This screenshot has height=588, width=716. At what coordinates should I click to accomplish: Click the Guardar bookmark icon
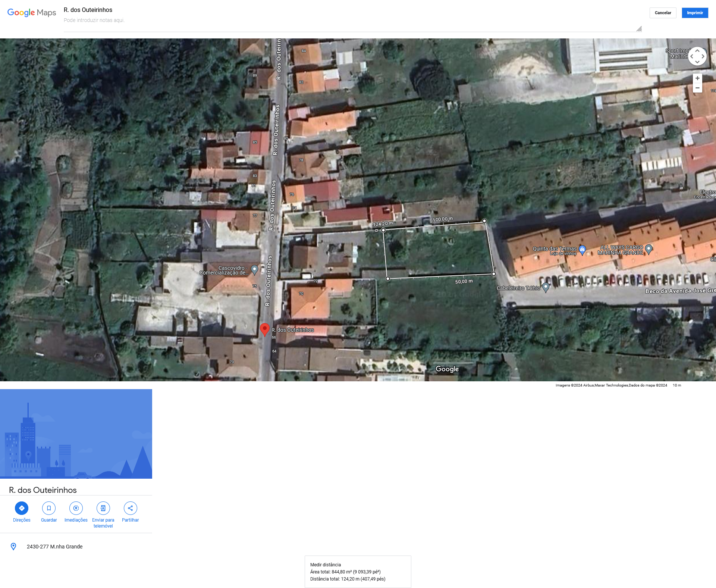pyautogui.click(x=49, y=508)
